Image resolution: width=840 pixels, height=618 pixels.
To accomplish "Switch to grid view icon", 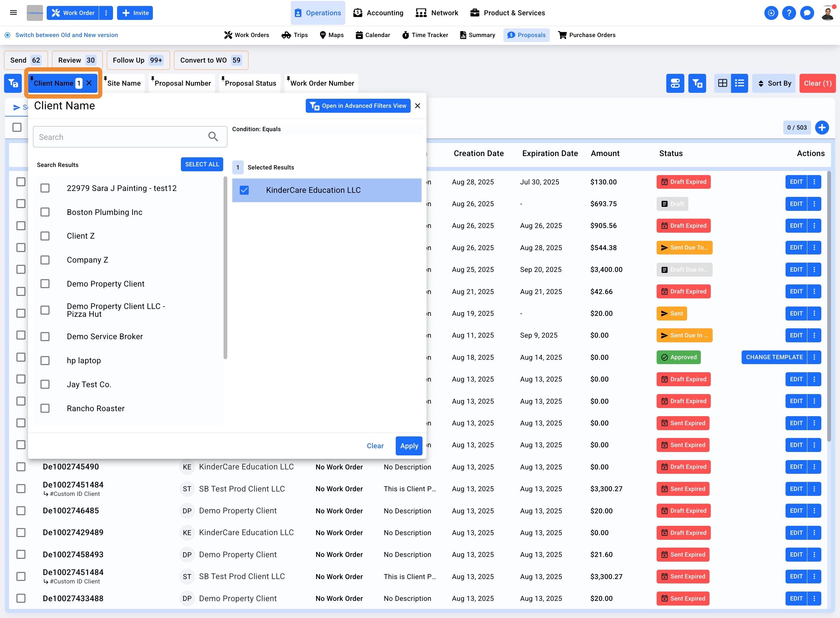I will tap(723, 83).
